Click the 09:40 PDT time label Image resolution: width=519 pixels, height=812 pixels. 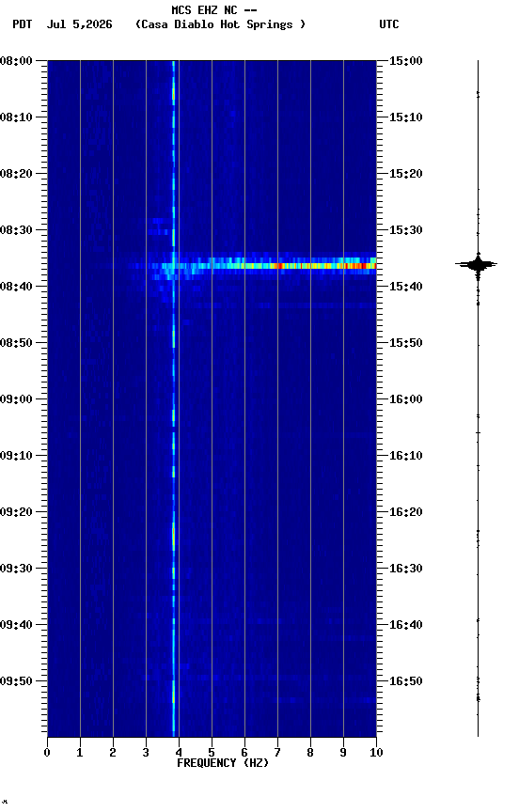click(16, 625)
